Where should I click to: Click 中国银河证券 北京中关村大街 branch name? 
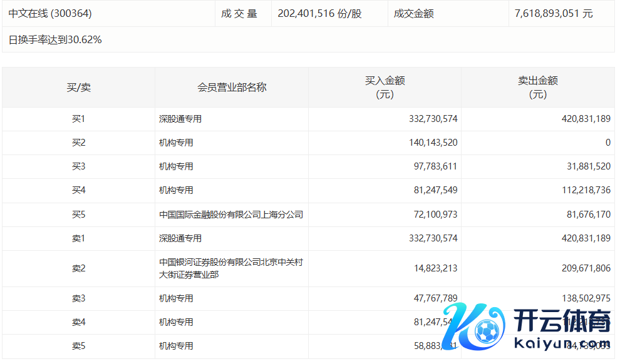click(231, 268)
